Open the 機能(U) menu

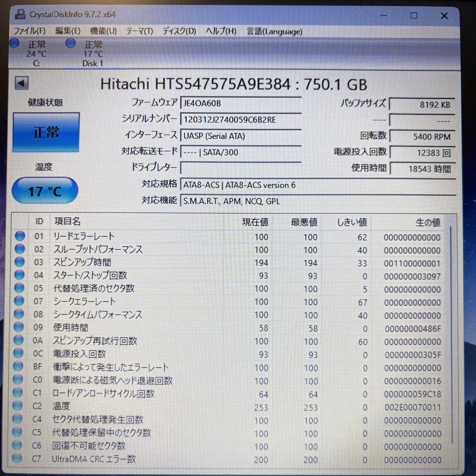(103, 31)
